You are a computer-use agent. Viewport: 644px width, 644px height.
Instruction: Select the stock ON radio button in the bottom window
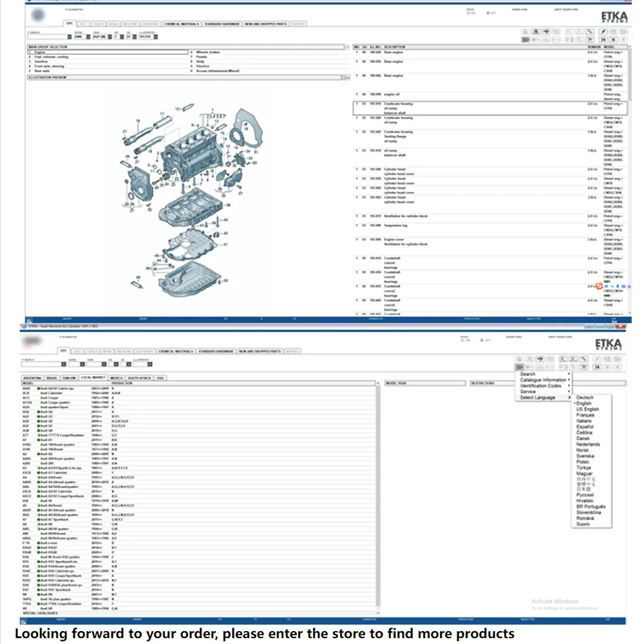pos(463,341)
